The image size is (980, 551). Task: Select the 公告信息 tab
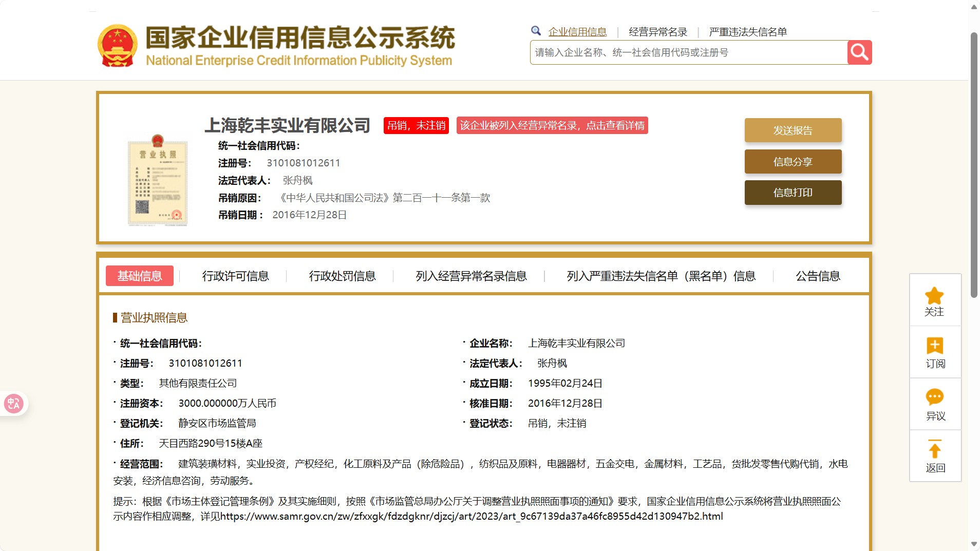click(x=818, y=276)
